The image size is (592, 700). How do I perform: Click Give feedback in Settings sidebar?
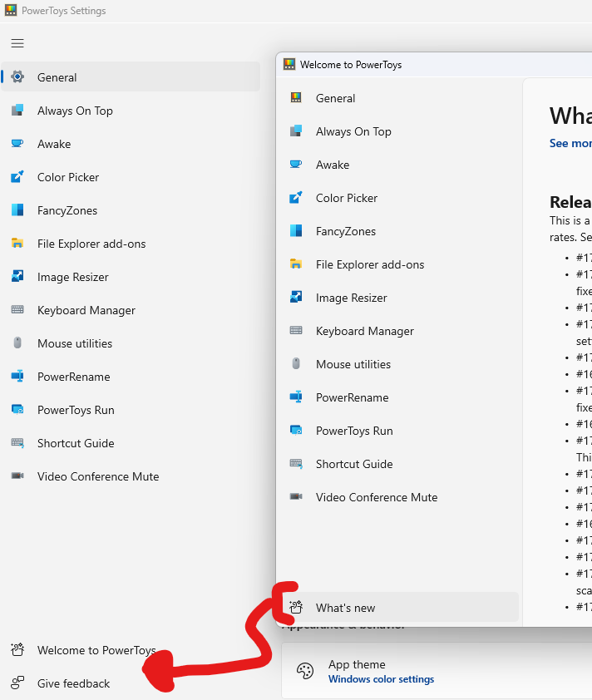click(74, 683)
